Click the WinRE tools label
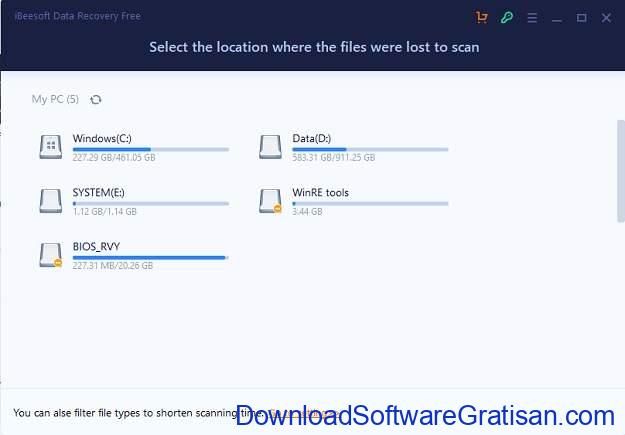The height and width of the screenshot is (435, 625). click(x=320, y=193)
